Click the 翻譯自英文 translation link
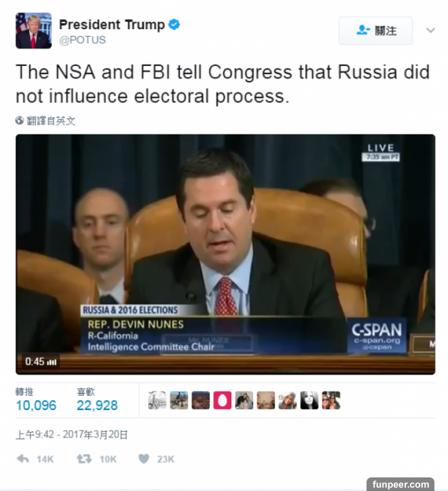 [x=51, y=121]
